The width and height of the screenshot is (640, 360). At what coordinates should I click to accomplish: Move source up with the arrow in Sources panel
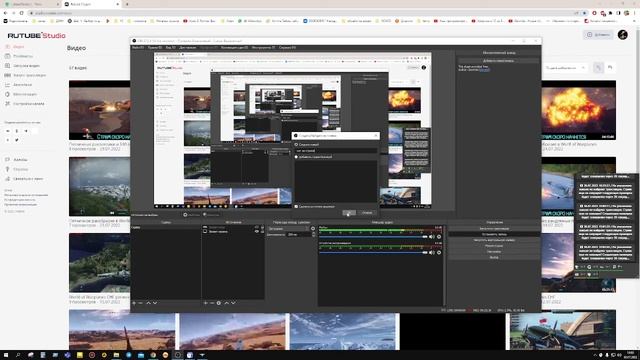click(x=227, y=303)
